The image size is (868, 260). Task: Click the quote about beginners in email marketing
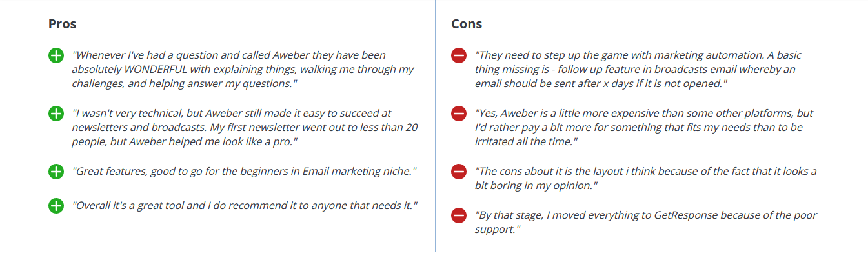click(x=244, y=172)
